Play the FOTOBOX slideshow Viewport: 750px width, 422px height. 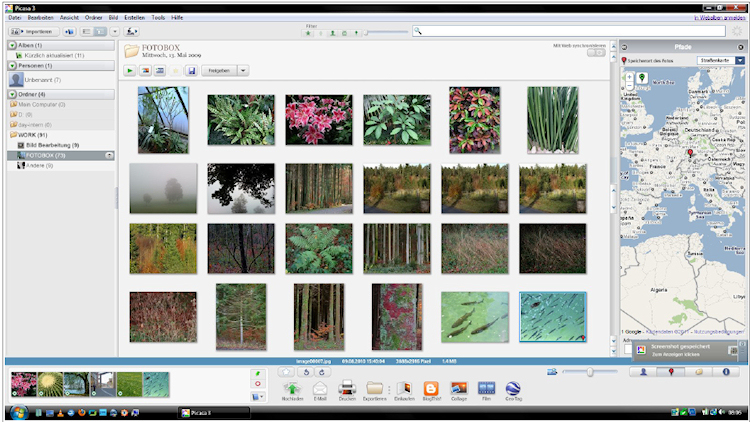coord(130,71)
